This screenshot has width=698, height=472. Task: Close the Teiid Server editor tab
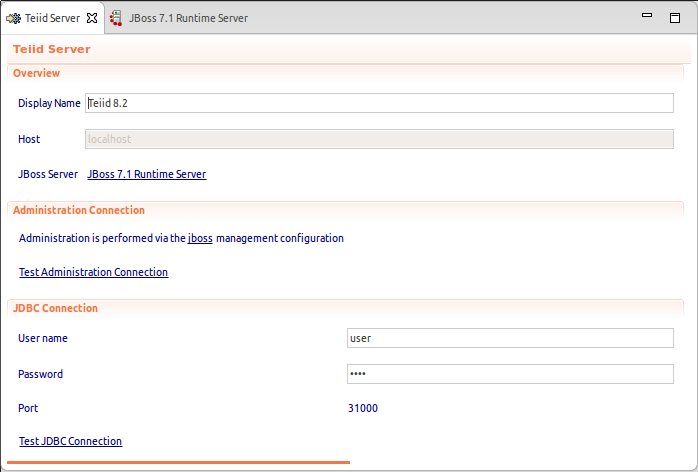tap(92, 18)
